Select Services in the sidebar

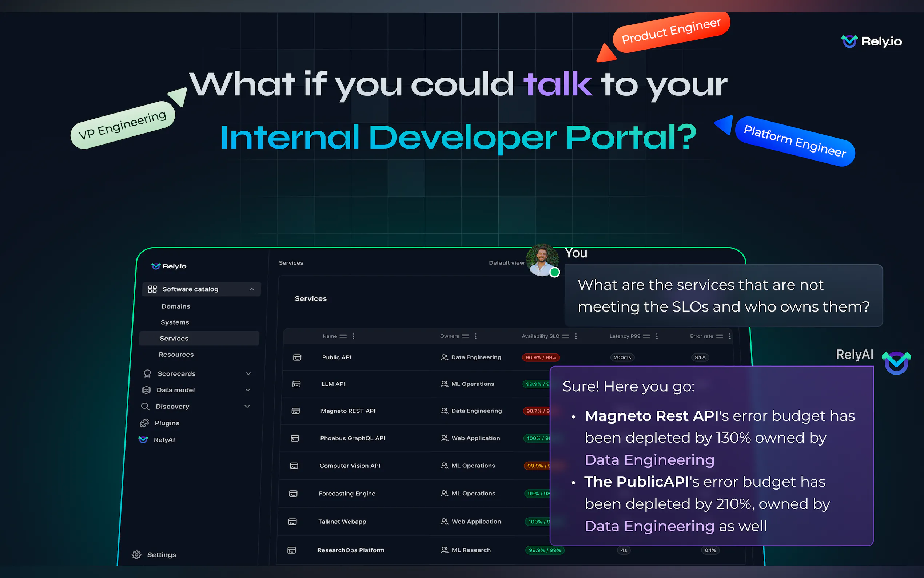(199, 338)
